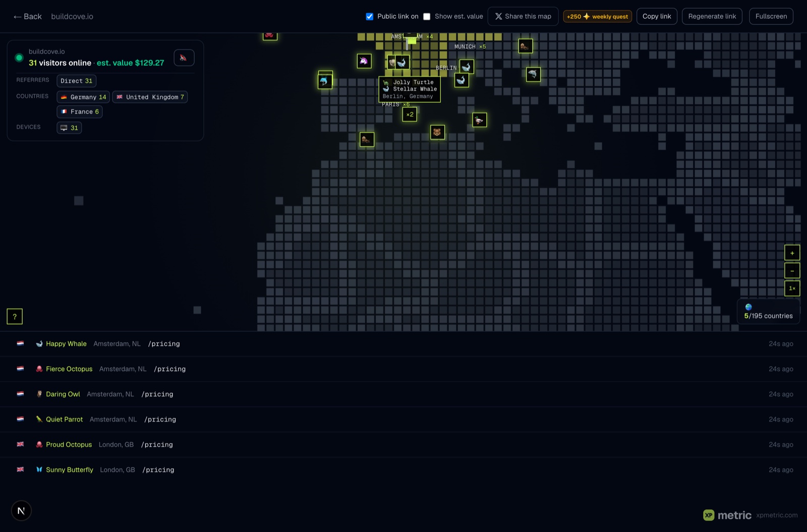Click the octopus icon beside Fierce Octopus
Screen dimensions: 807x532
(x=39, y=369)
